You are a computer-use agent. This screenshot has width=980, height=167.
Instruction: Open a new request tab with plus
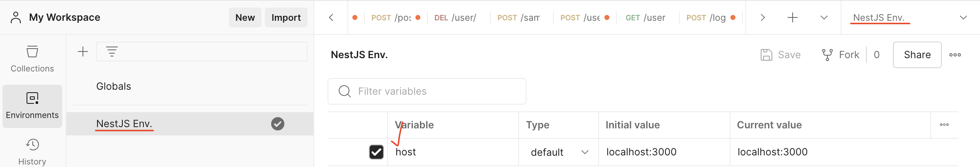[792, 17]
